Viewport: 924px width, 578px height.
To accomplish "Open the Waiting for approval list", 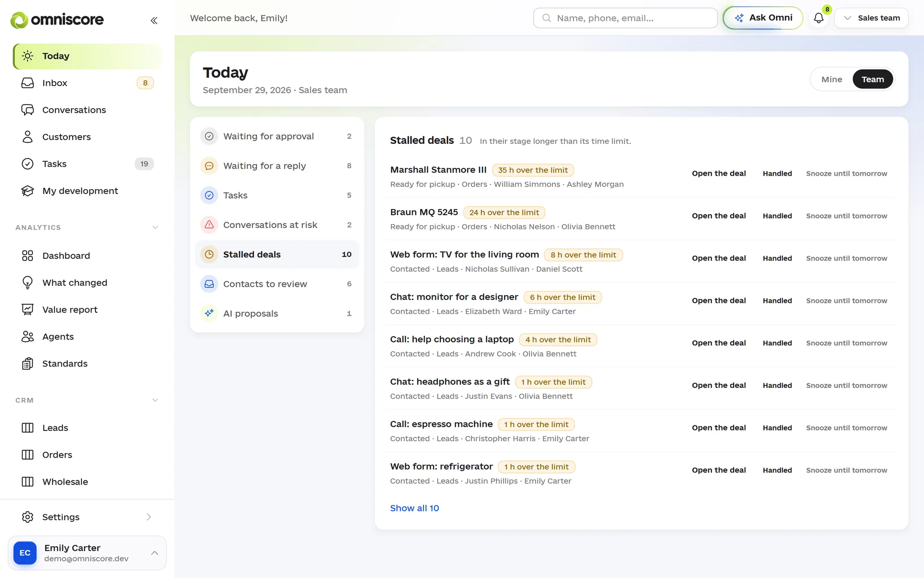I will point(277,136).
